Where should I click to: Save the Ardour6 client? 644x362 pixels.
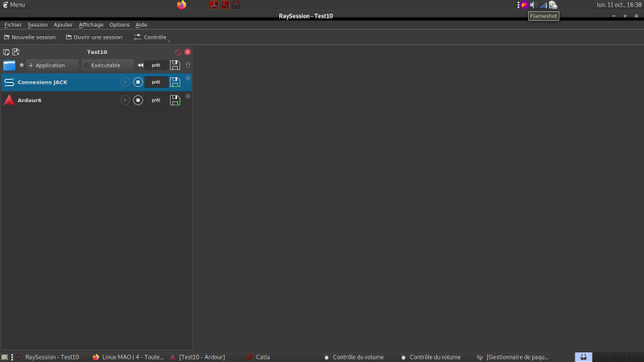175,100
